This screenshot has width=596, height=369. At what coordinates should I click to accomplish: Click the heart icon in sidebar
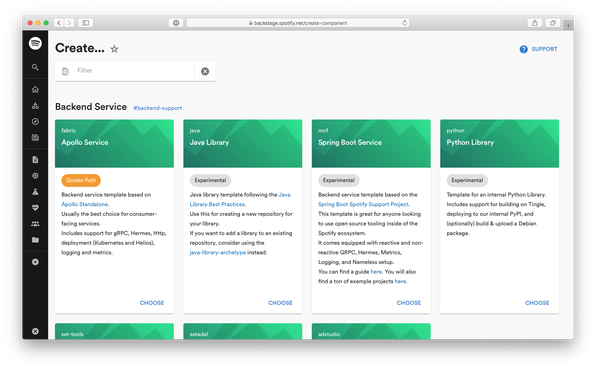(x=35, y=208)
